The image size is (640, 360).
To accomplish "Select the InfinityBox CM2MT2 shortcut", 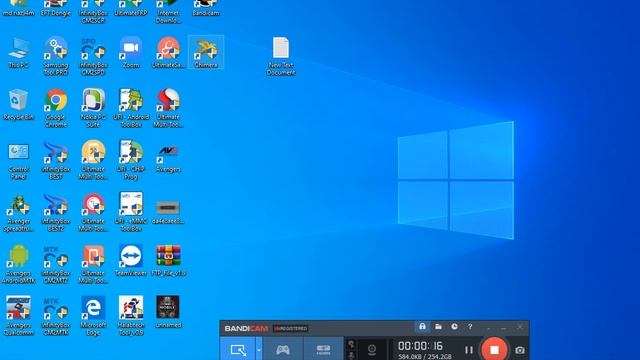I will click(x=56, y=264).
